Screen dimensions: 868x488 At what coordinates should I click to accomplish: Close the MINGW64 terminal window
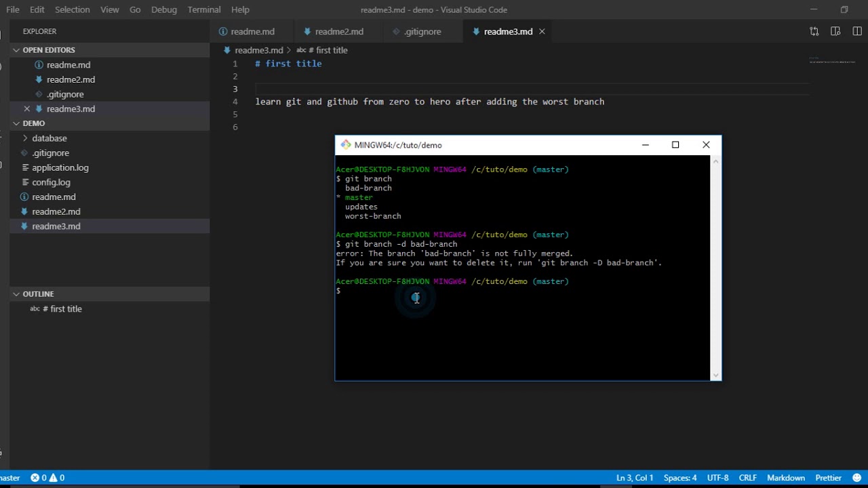pos(706,145)
